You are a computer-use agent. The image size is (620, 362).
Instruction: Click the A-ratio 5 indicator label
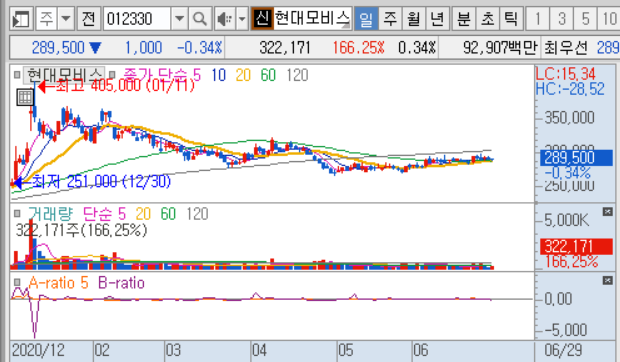[x=59, y=283]
